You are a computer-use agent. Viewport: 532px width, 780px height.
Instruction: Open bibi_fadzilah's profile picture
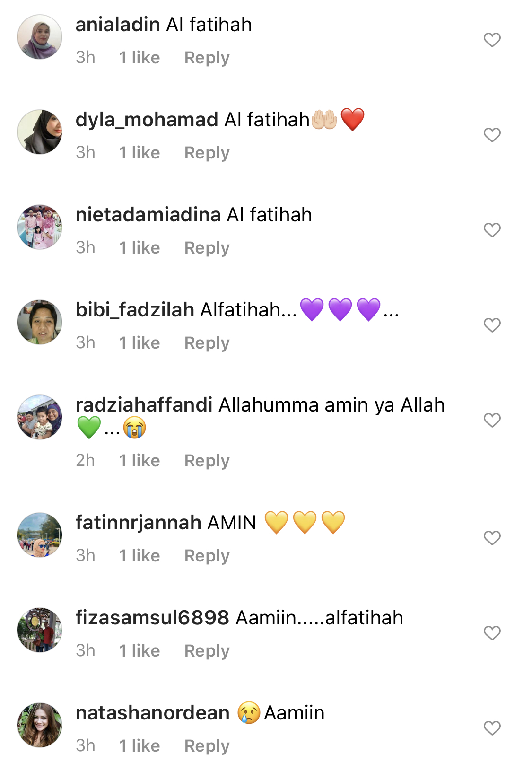pos(40,322)
